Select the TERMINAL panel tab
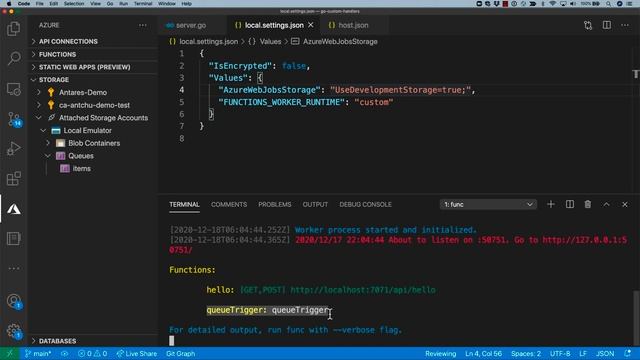 click(x=184, y=204)
